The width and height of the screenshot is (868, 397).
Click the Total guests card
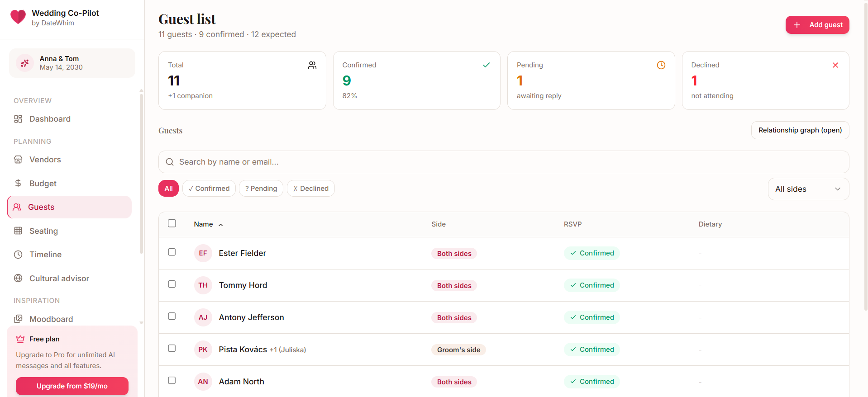(242, 80)
